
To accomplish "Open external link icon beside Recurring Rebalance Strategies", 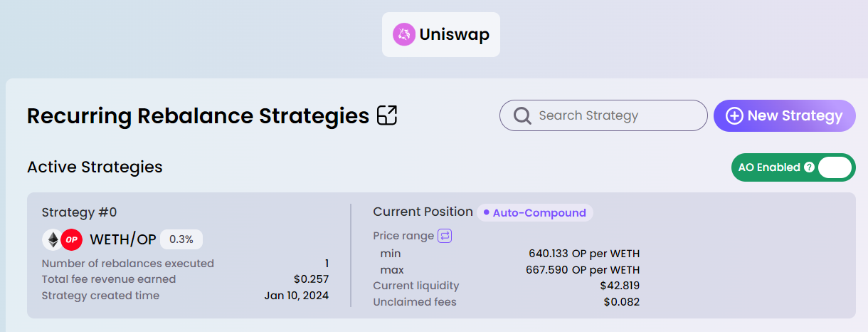I will pyautogui.click(x=387, y=115).
